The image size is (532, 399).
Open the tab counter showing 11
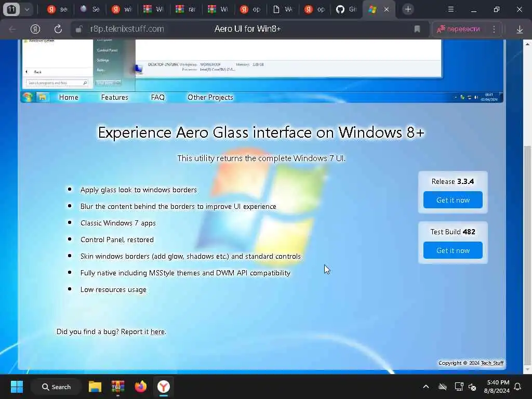coord(11,9)
